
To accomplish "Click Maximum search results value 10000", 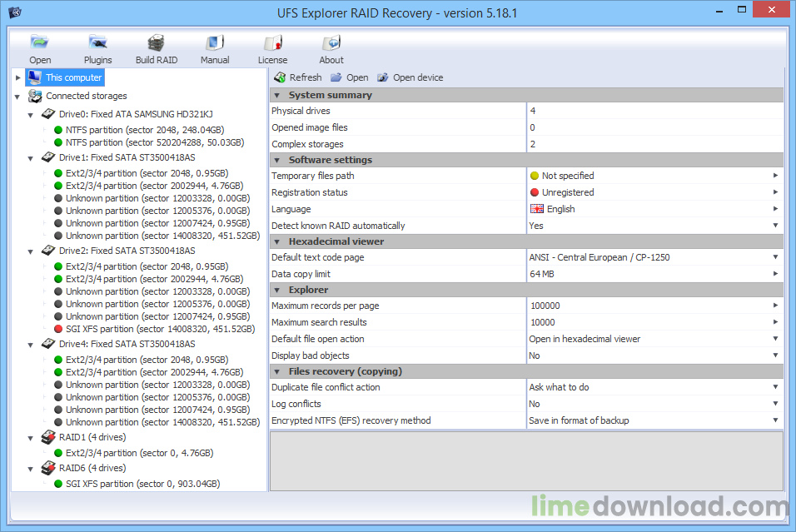I will [x=543, y=322].
